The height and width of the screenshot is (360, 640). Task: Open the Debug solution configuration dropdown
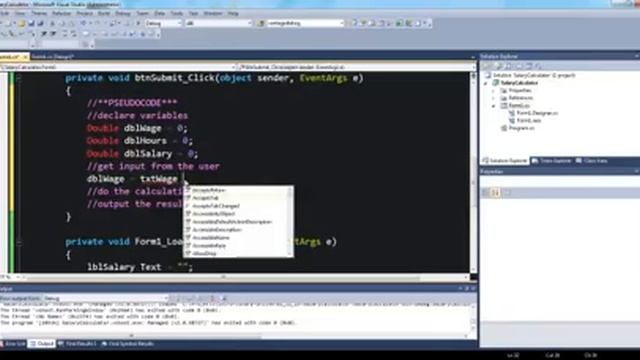point(163,24)
